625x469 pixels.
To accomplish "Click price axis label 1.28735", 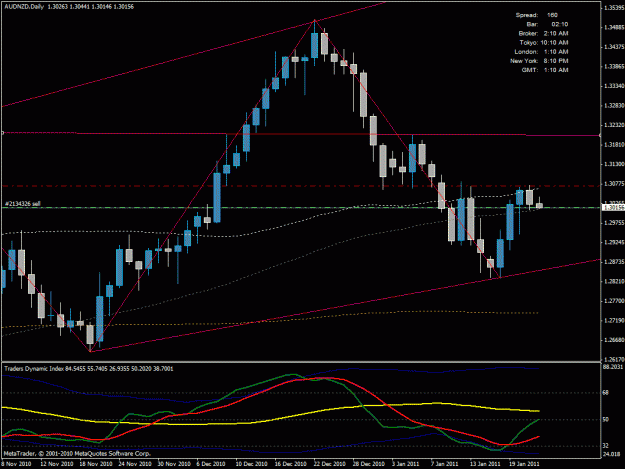I will click(x=614, y=262).
